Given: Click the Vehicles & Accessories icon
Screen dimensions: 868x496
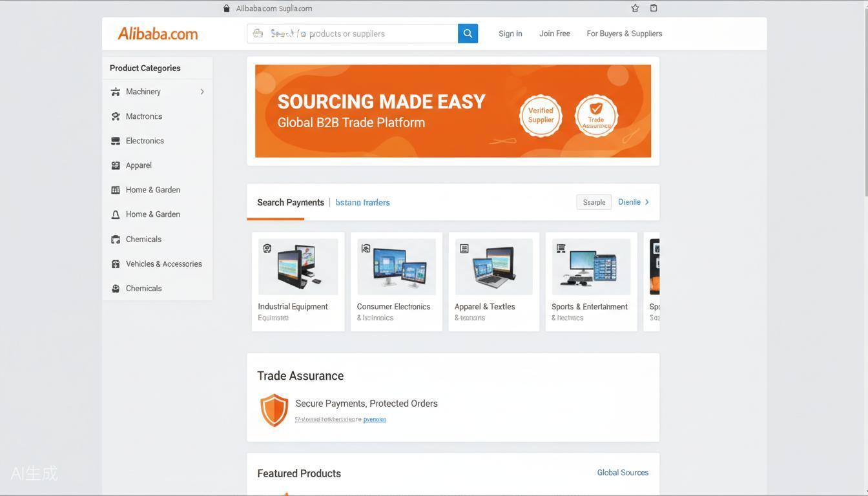Looking at the screenshot, I should [116, 263].
